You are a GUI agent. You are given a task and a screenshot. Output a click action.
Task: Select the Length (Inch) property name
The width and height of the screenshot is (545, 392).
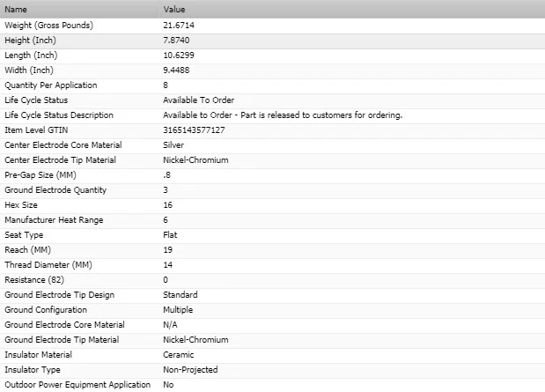click(32, 55)
